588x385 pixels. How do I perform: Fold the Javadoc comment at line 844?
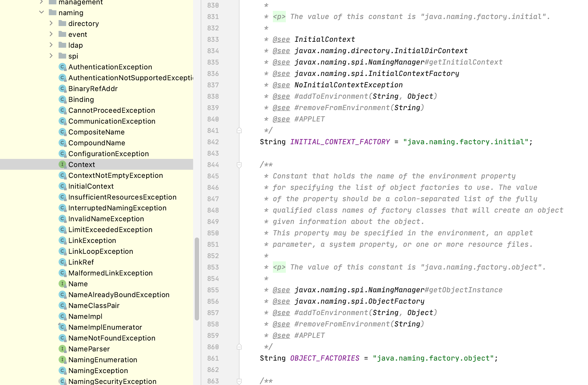(x=239, y=165)
